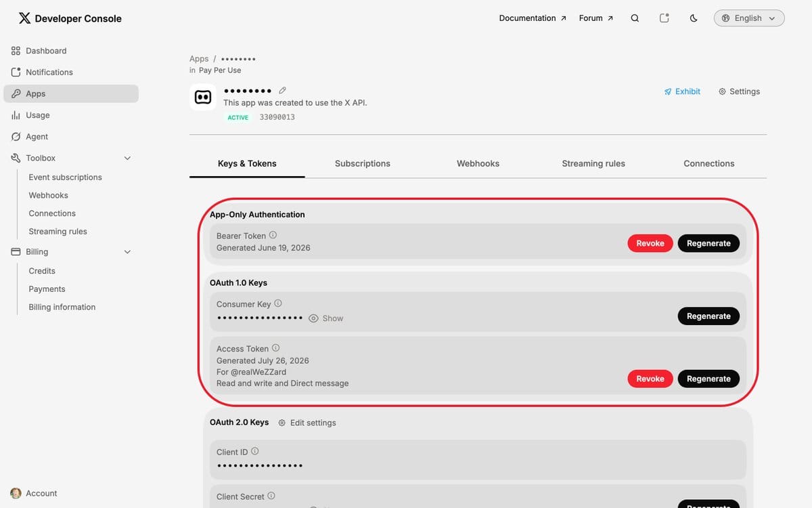Open OAuth 2.0 Edit settings
This screenshot has width=812, height=508.
coord(307,423)
